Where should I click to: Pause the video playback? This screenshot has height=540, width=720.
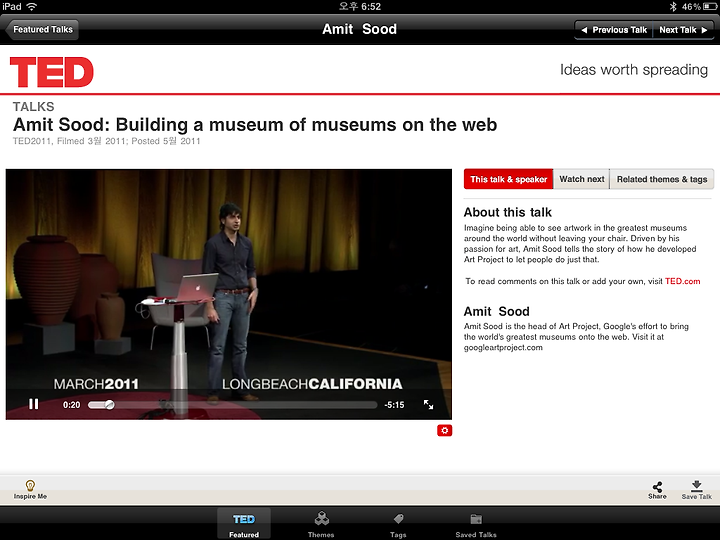(x=34, y=404)
